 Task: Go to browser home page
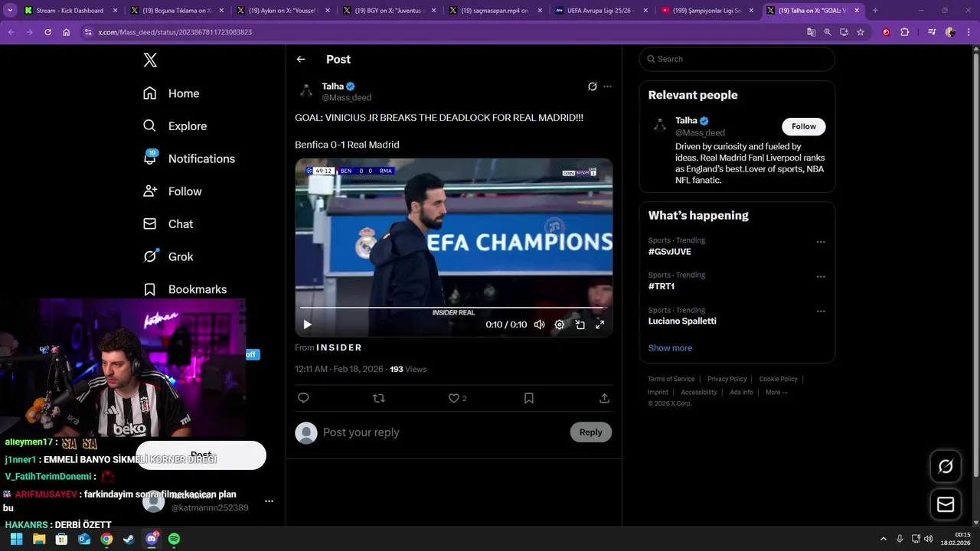pyautogui.click(x=67, y=32)
